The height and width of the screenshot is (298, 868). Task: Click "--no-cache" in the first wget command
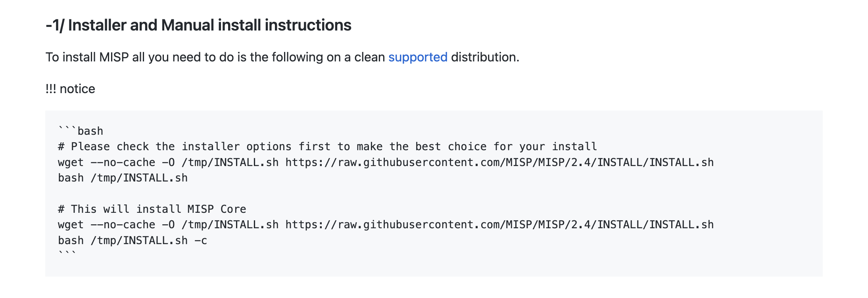tap(123, 162)
